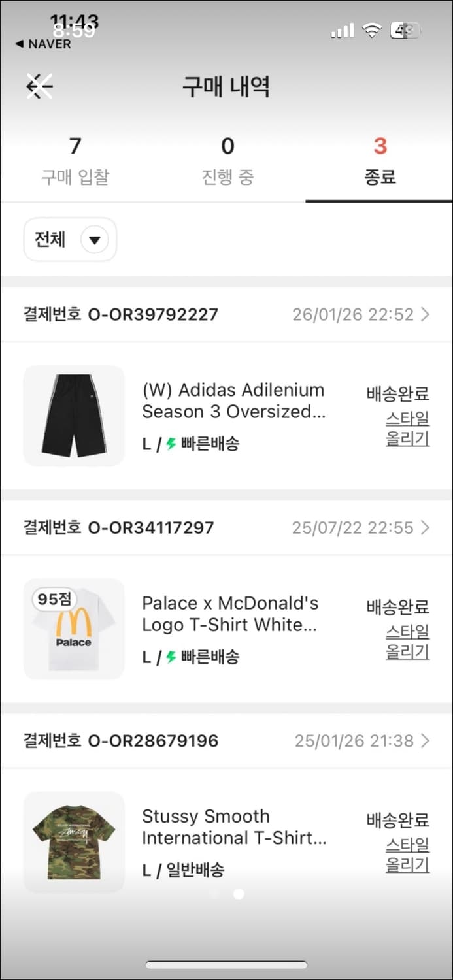Viewport: 453px width, 980px height.
Task: Tap 스타일 올리기 for the Stussy shirt
Action: click(x=407, y=857)
